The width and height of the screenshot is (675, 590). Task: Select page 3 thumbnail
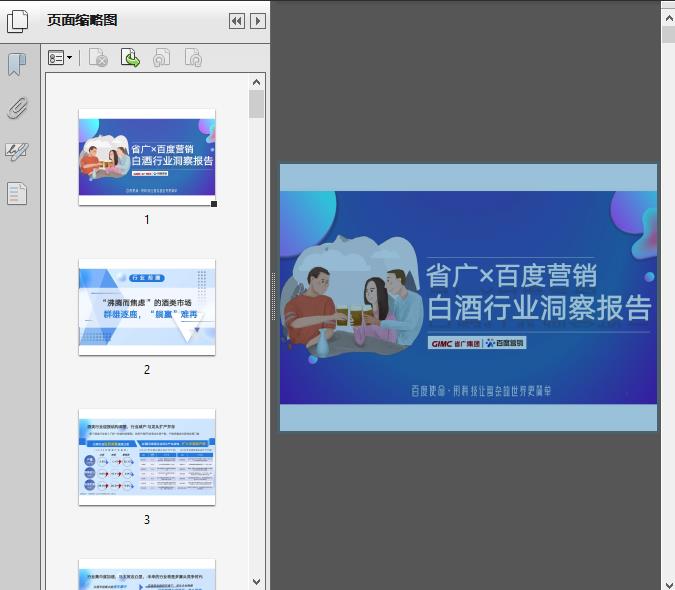pos(147,457)
